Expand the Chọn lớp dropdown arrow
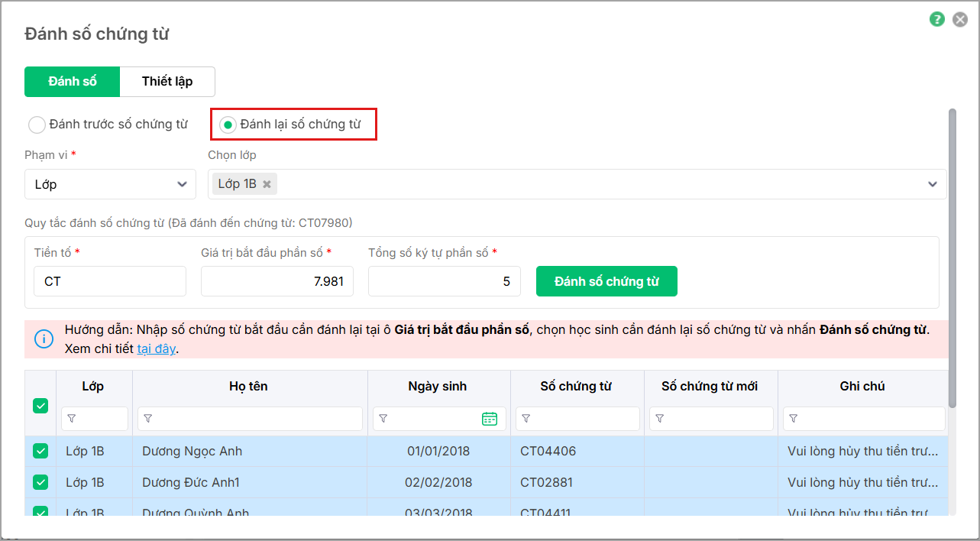980x541 pixels. [x=933, y=184]
